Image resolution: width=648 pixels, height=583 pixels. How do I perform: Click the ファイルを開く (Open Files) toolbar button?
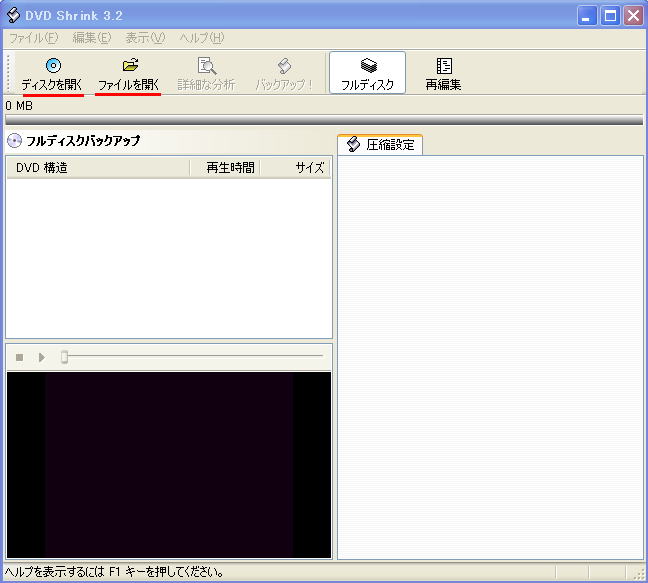coord(129,74)
